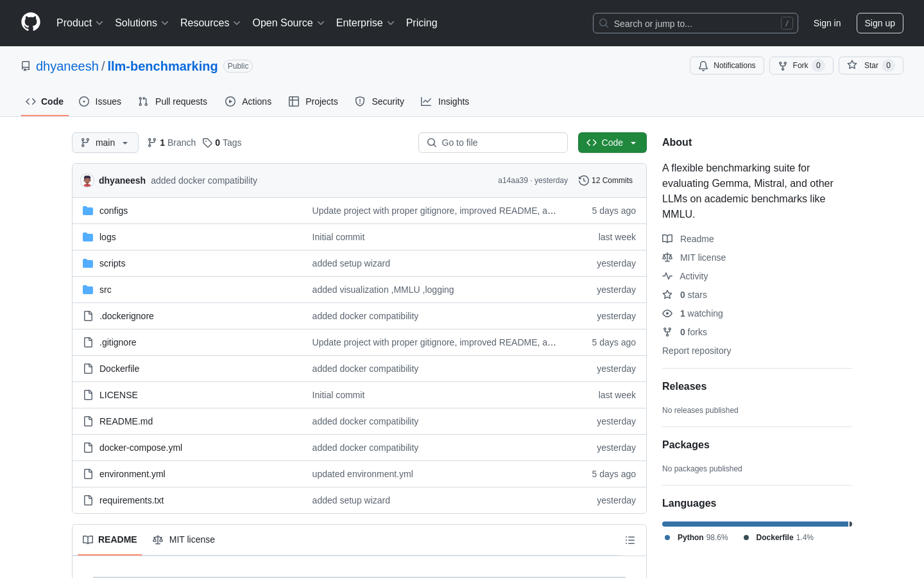This screenshot has width=924, height=578.
Task: Switch to the Security tab
Action: [380, 101]
